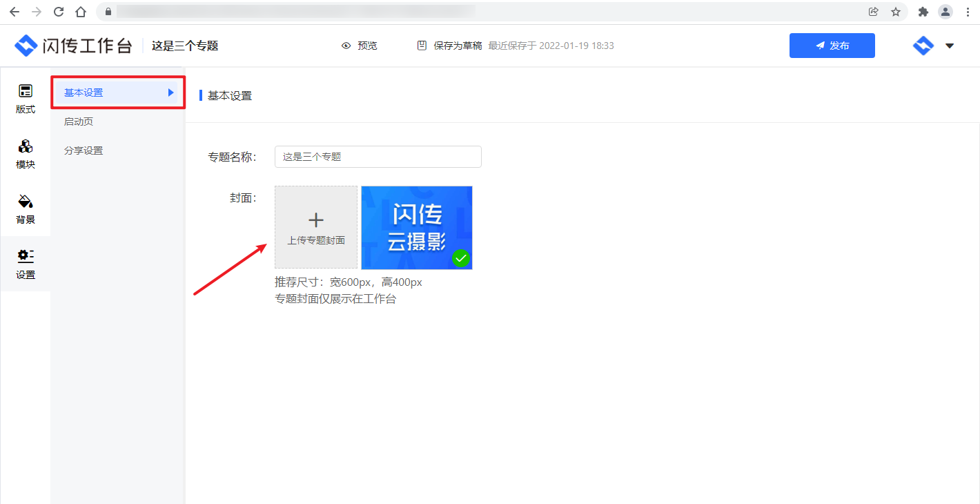Reload the page

(59, 12)
